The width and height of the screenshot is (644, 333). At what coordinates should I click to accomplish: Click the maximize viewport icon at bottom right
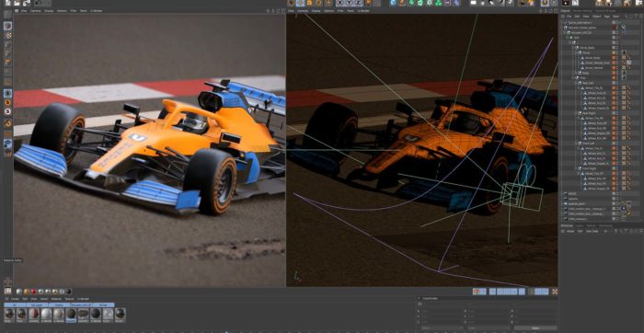coord(555,291)
